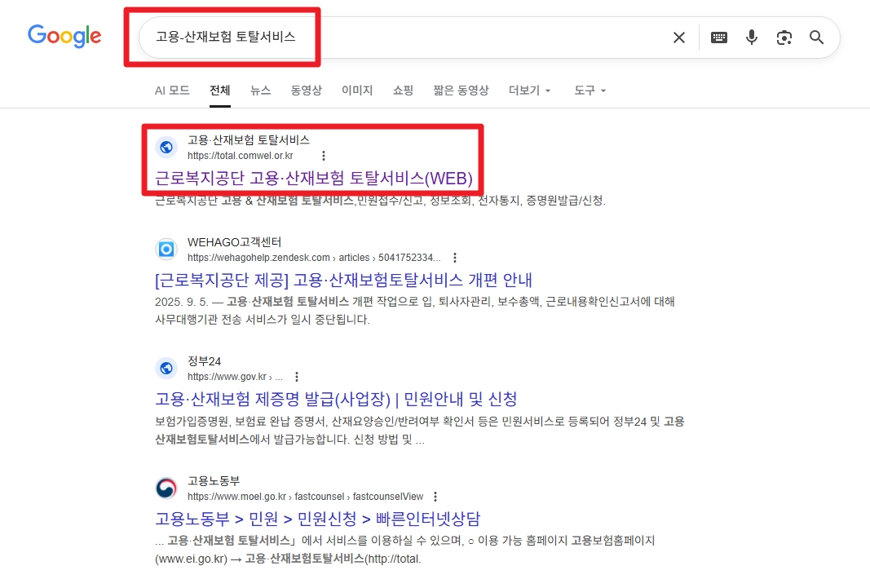870x588 pixels.
Task: Click the Google logo to return home
Action: [64, 37]
